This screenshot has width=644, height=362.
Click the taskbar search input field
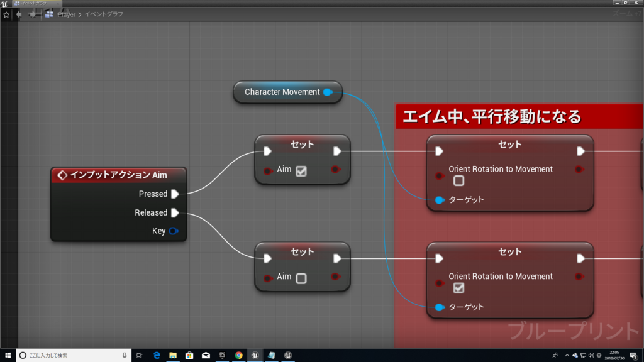pyautogui.click(x=63, y=355)
